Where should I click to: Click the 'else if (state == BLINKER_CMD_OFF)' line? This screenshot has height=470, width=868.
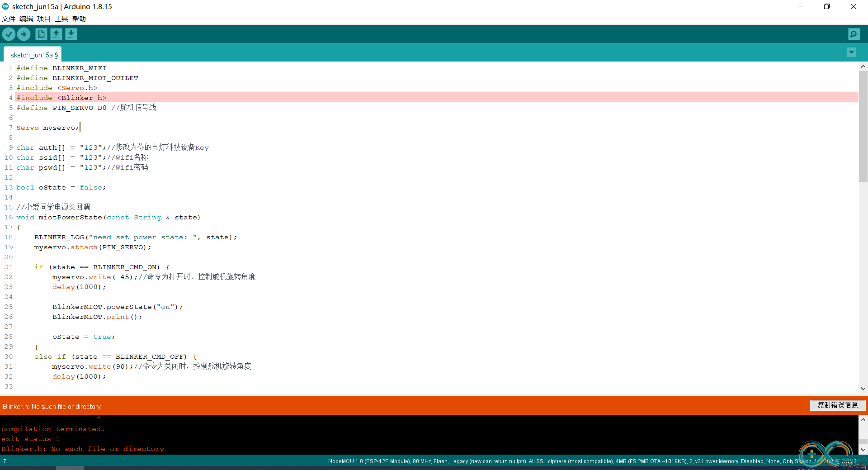pos(115,356)
